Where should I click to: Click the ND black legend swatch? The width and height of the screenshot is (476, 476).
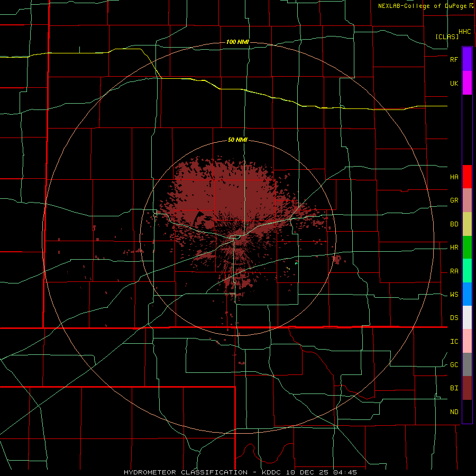point(467,411)
